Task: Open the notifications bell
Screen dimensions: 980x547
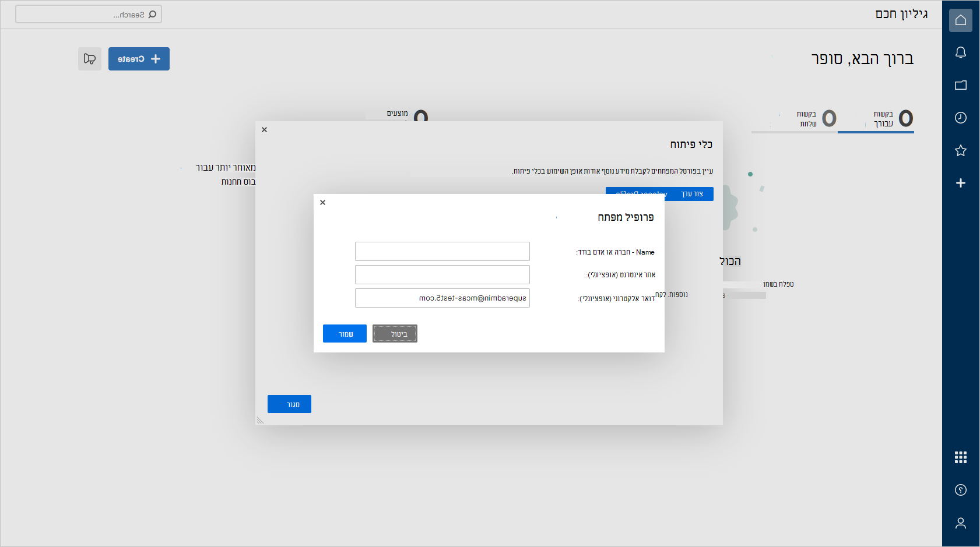Action: point(961,52)
